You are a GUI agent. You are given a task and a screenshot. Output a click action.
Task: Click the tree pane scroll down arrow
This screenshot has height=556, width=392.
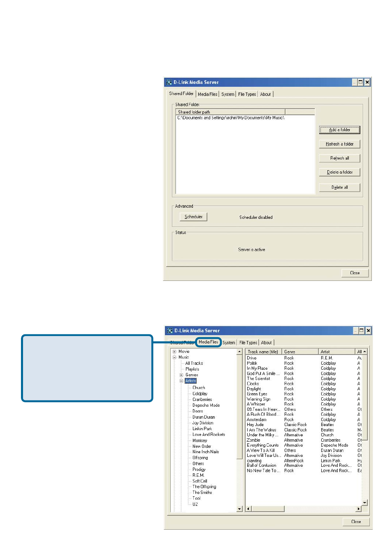240,509
